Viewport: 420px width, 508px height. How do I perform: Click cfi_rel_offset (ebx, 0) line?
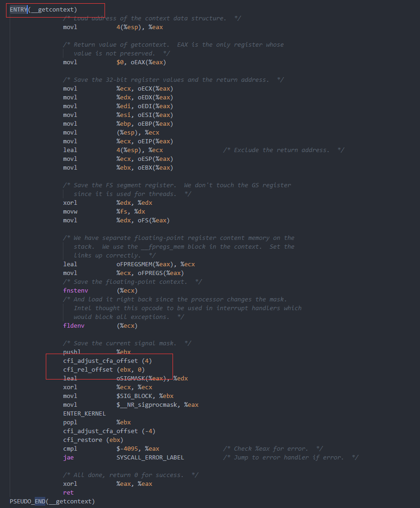pyautogui.click(x=104, y=369)
